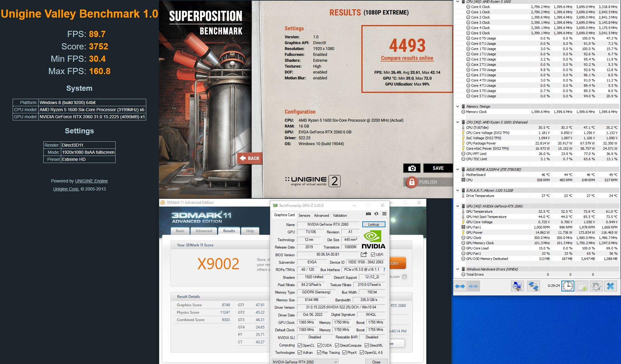Click the GPU Fan1 RPM sensor icon
The width and height of the screenshot is (621, 364).
[463, 227]
